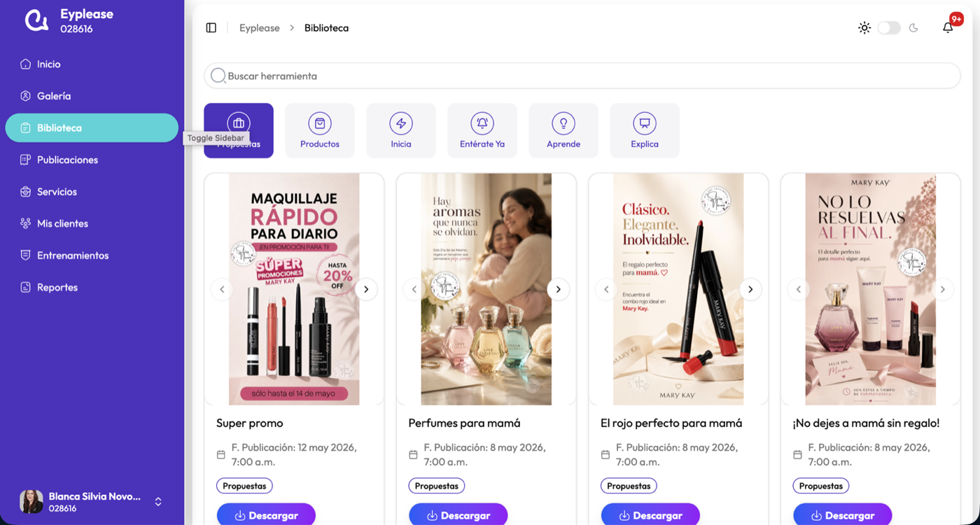Screen dimensions: 980x525
Task: Show previous image on ¡No dejes a mamá card
Action: point(798,289)
